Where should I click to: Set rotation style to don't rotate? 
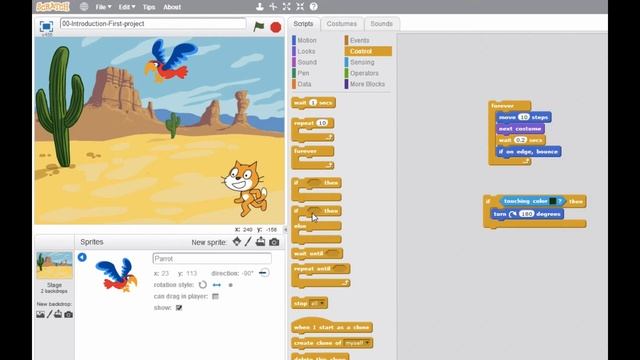click(x=230, y=285)
